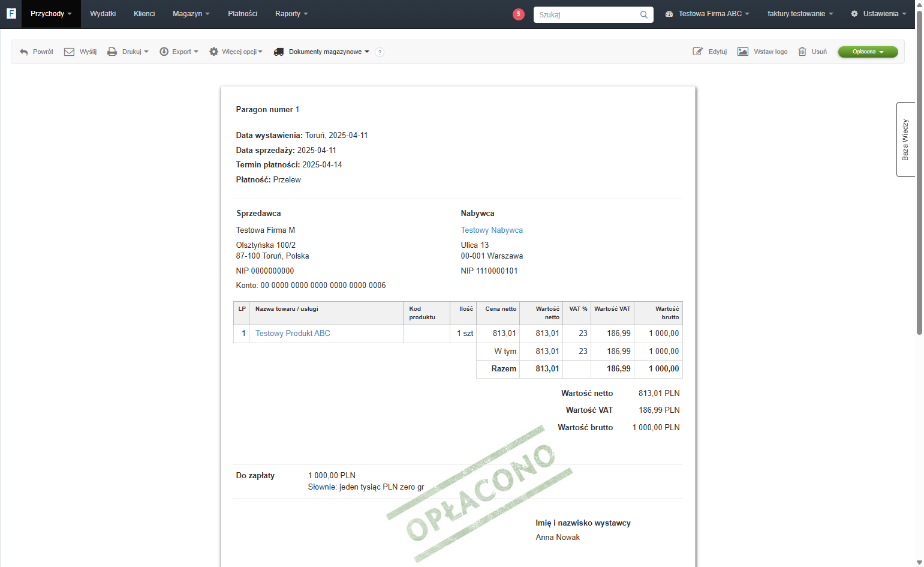Expand the Raporty dropdown menu
Screen dimensions: 924x567
(x=291, y=14)
